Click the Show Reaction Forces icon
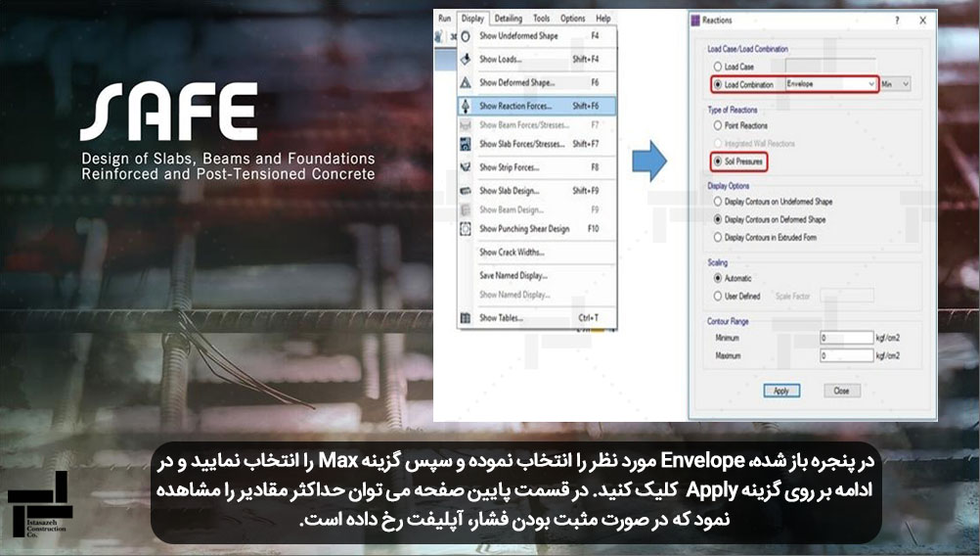Image resolution: width=980 pixels, height=556 pixels. 466,106
